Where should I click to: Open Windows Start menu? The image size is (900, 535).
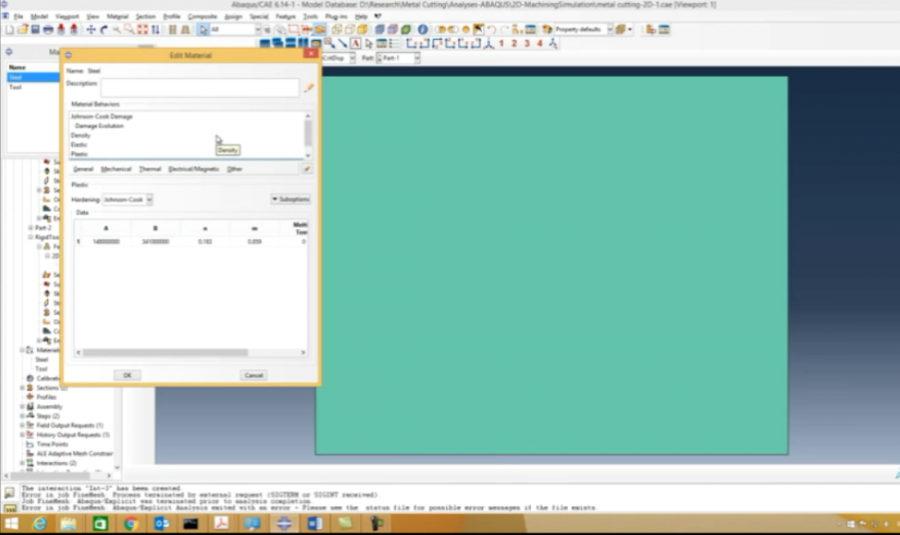(x=11, y=524)
